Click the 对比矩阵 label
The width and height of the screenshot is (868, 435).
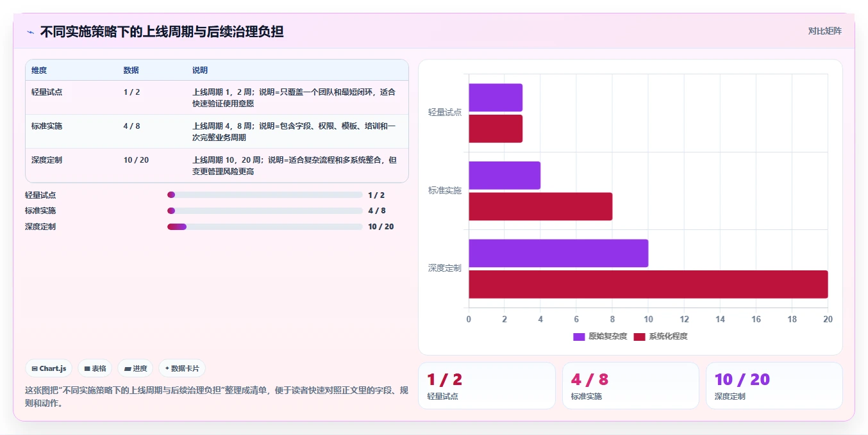click(824, 31)
